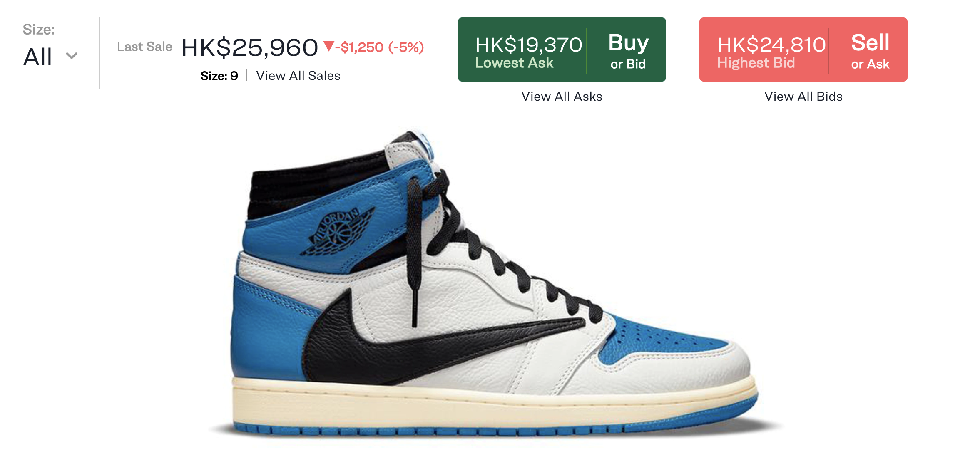Click the Last Sale price HK$25,960
980x461 pixels.
[x=250, y=47]
